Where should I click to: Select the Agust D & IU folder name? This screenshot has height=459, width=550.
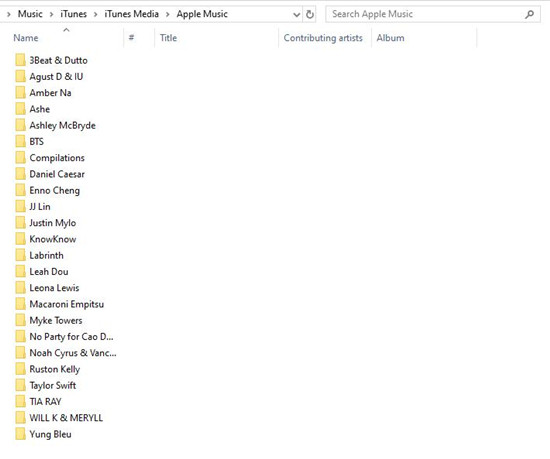point(56,76)
